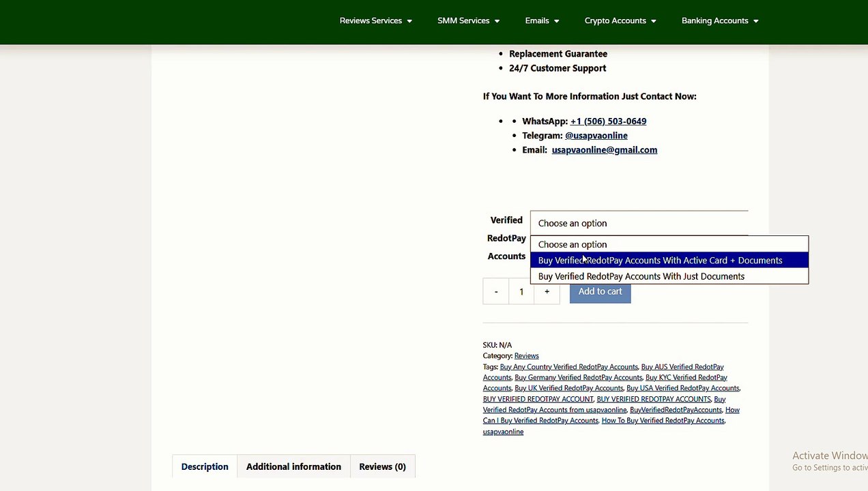Click the usapvaonline@gmail.com email link
The width and height of the screenshot is (868, 491).
tap(604, 150)
